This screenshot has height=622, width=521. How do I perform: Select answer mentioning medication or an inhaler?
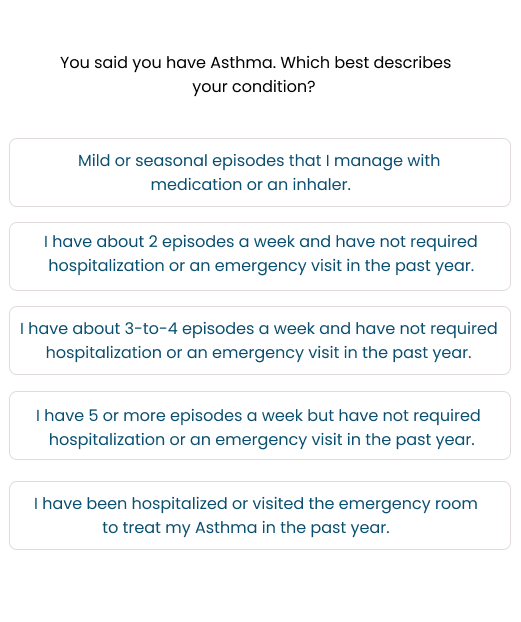tap(260, 173)
